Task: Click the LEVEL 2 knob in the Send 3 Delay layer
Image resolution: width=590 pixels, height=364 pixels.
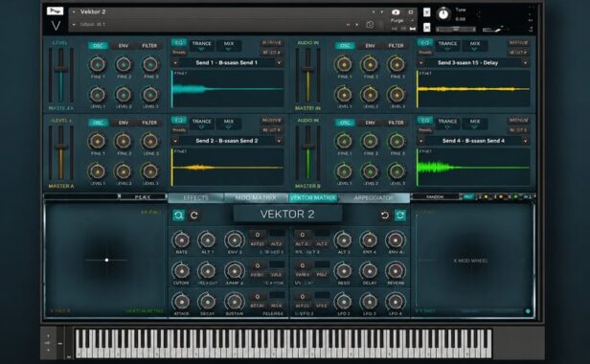Action: coord(370,95)
